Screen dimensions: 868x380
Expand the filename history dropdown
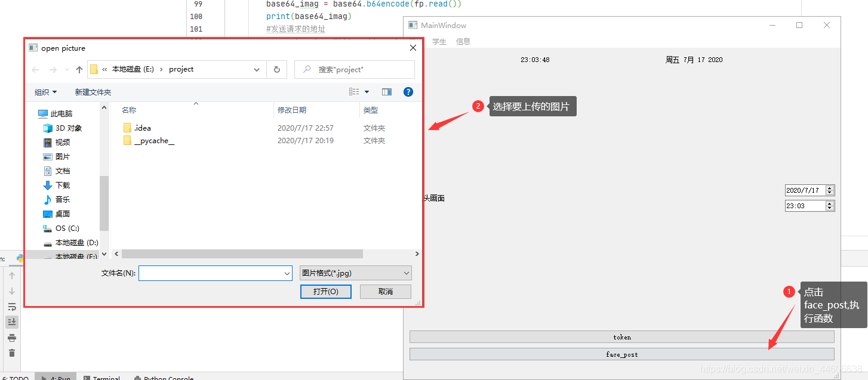tap(288, 273)
